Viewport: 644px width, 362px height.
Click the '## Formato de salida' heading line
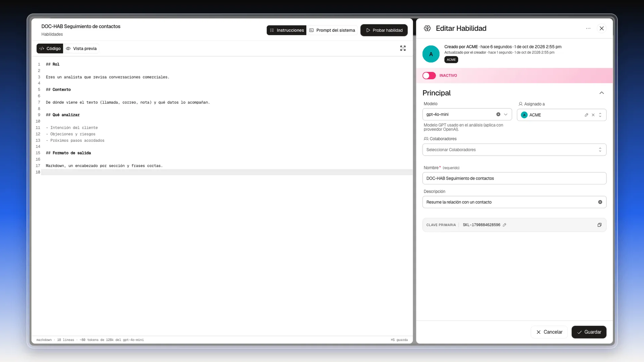pos(68,153)
